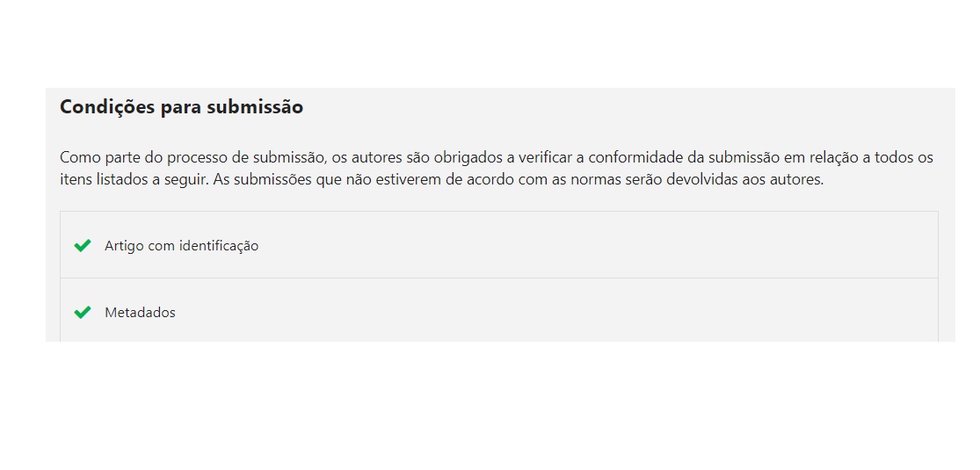Click the word Condições in the heading

(107, 107)
